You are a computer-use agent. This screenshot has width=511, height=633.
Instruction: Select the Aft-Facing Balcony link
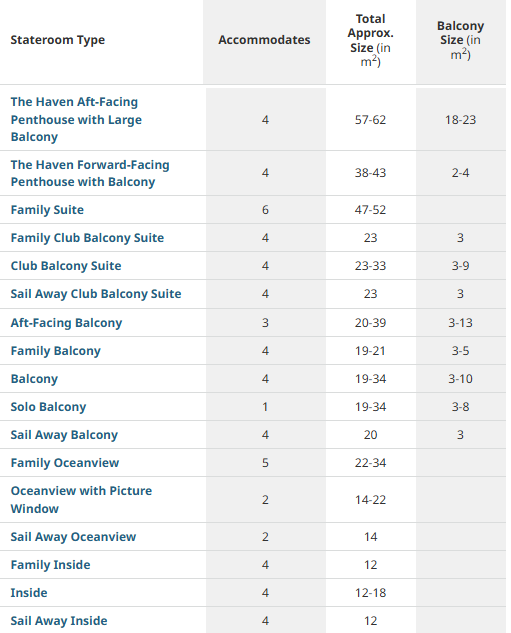[x=66, y=323]
